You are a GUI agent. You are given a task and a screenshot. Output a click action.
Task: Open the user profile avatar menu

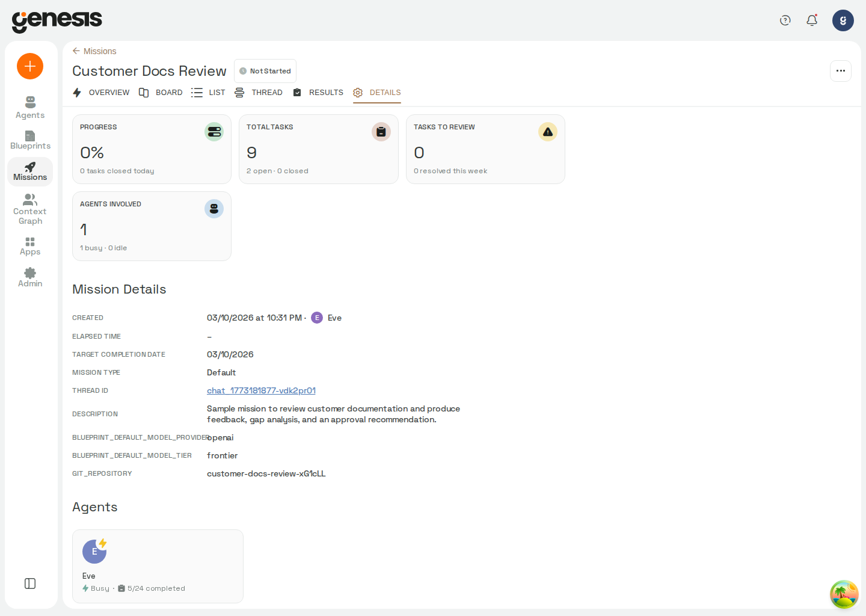[843, 20]
